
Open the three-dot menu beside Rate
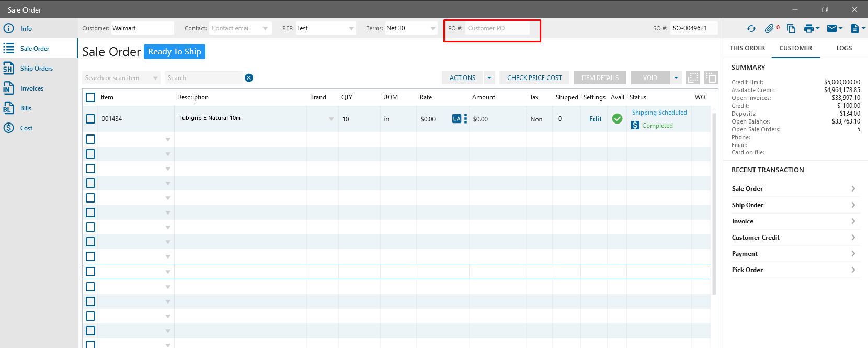(465, 119)
